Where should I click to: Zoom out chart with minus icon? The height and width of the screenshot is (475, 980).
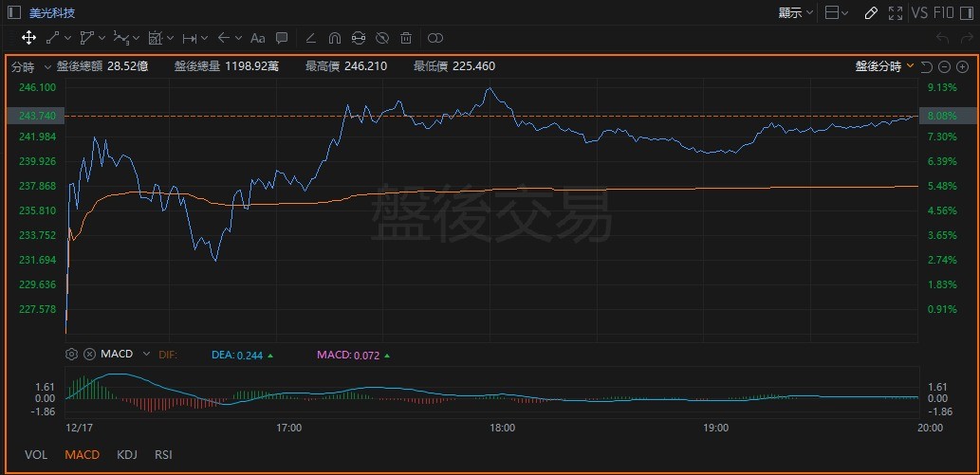(945, 66)
